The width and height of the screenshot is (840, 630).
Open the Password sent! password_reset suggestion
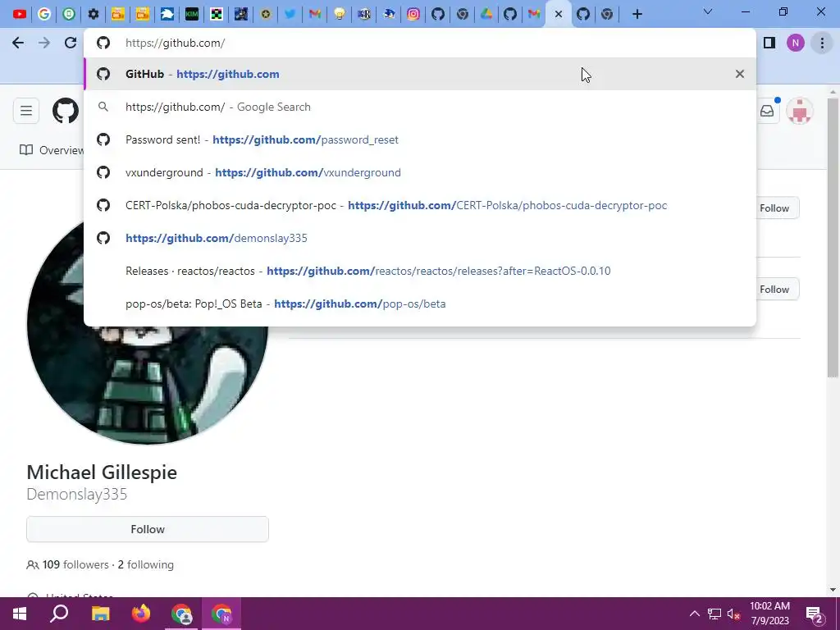(420, 139)
